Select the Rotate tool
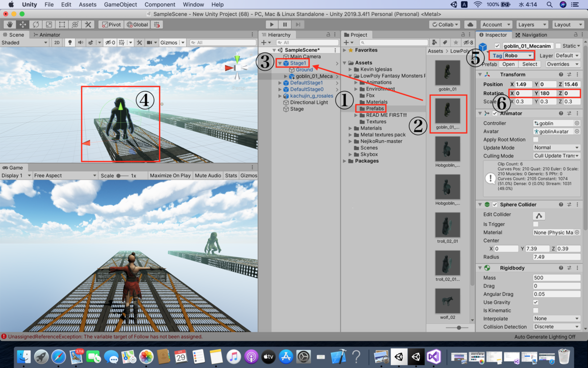 (36, 25)
